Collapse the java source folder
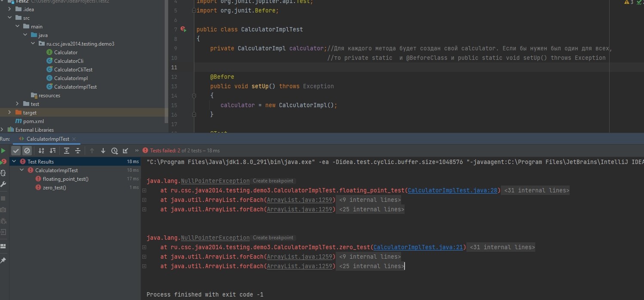The width and height of the screenshot is (644, 300). 25,35
